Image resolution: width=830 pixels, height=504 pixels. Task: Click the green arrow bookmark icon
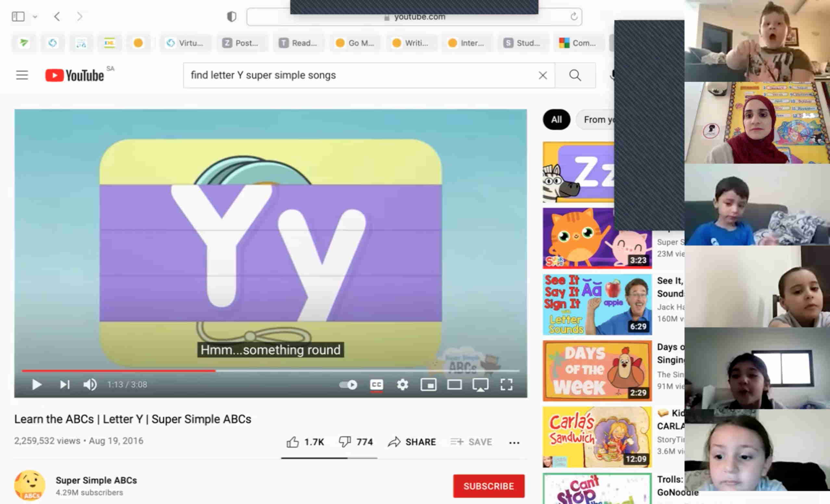click(24, 43)
